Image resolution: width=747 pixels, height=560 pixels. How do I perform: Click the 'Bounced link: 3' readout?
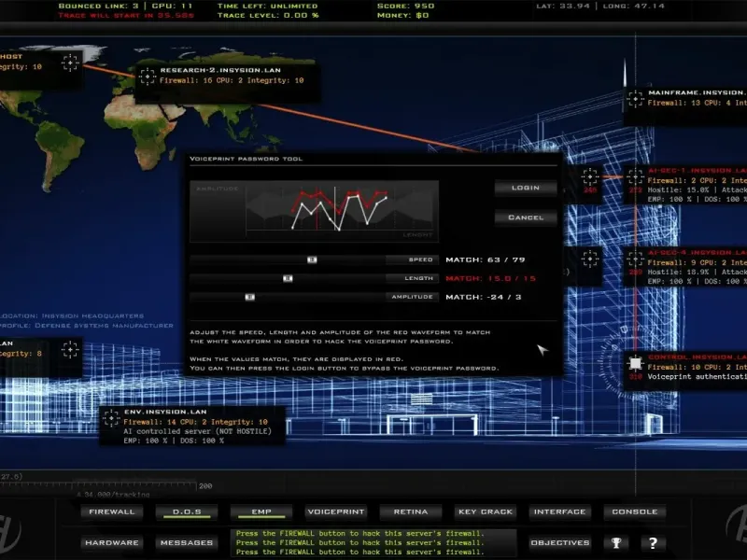[98, 7]
